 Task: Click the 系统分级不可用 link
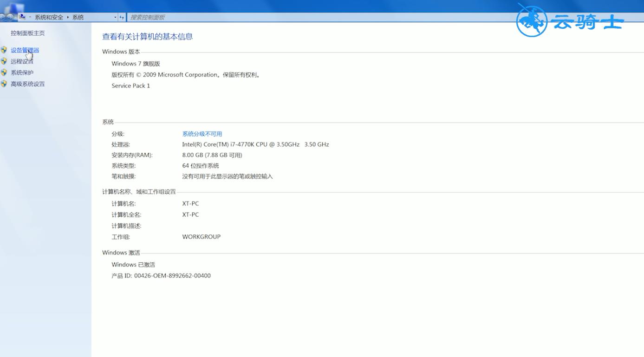pyautogui.click(x=202, y=134)
